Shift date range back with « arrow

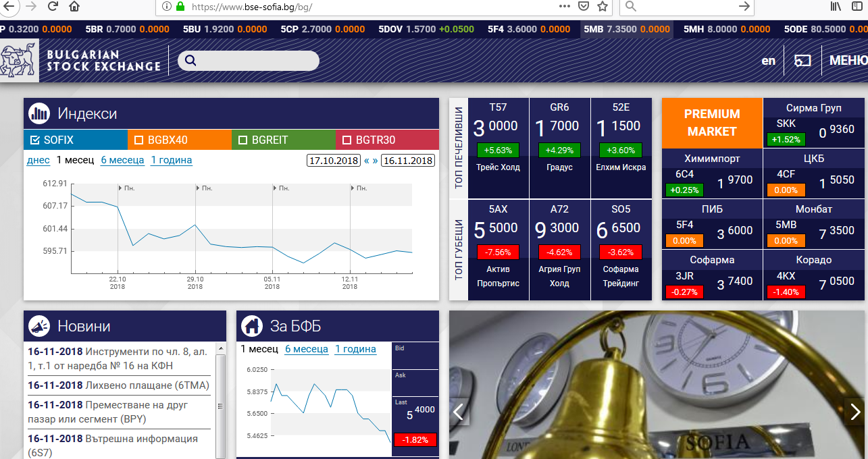point(366,161)
